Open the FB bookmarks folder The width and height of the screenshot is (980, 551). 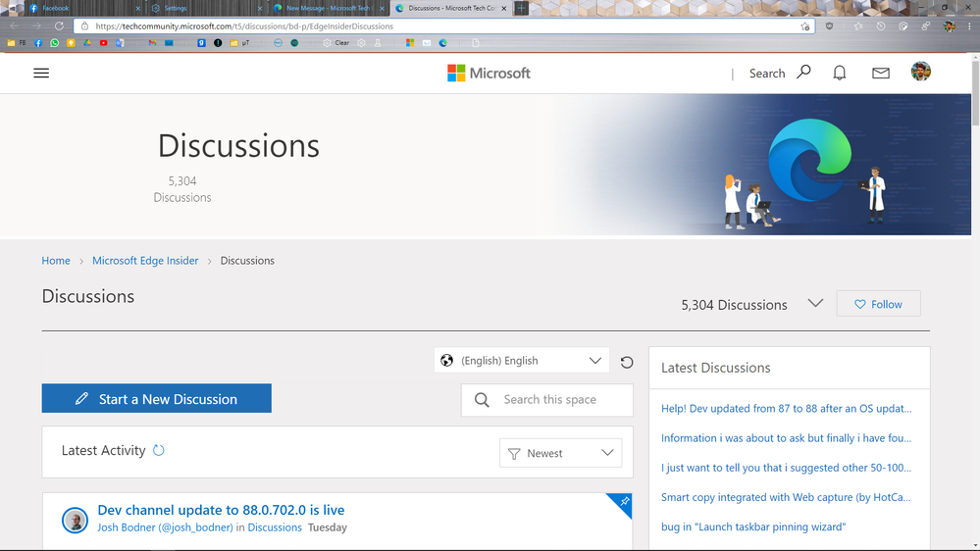17,43
